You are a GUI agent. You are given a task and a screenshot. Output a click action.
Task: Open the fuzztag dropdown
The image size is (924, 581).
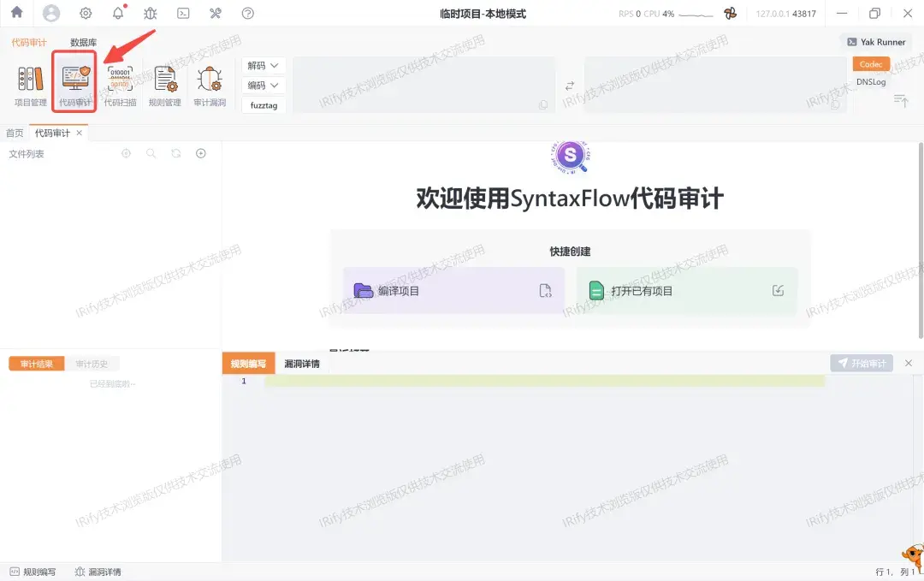tap(263, 104)
